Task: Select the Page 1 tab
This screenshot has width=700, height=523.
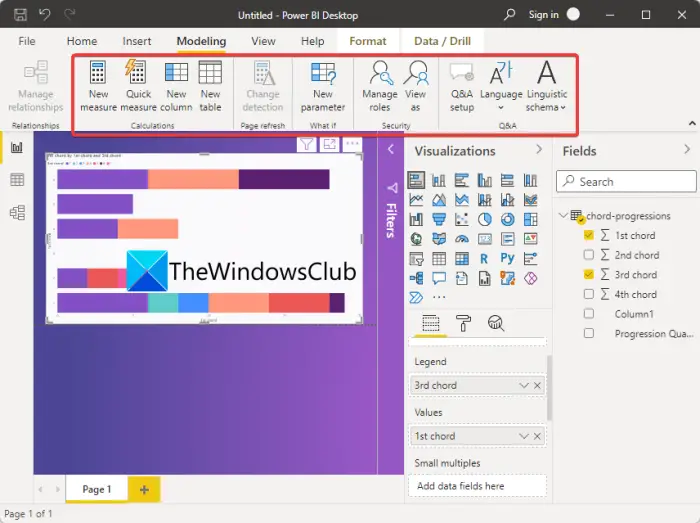Action: click(x=96, y=489)
